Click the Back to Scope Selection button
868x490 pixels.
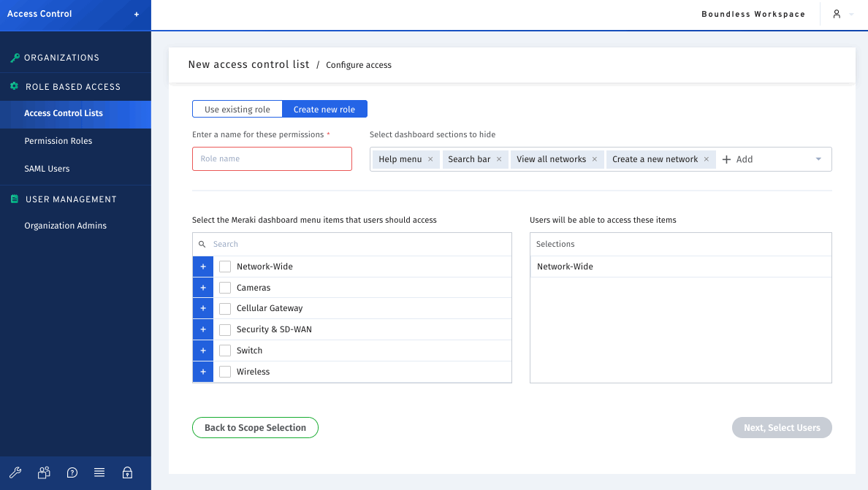(255, 427)
